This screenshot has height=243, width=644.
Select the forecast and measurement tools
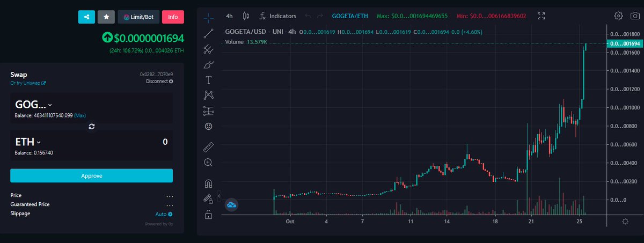(x=209, y=111)
